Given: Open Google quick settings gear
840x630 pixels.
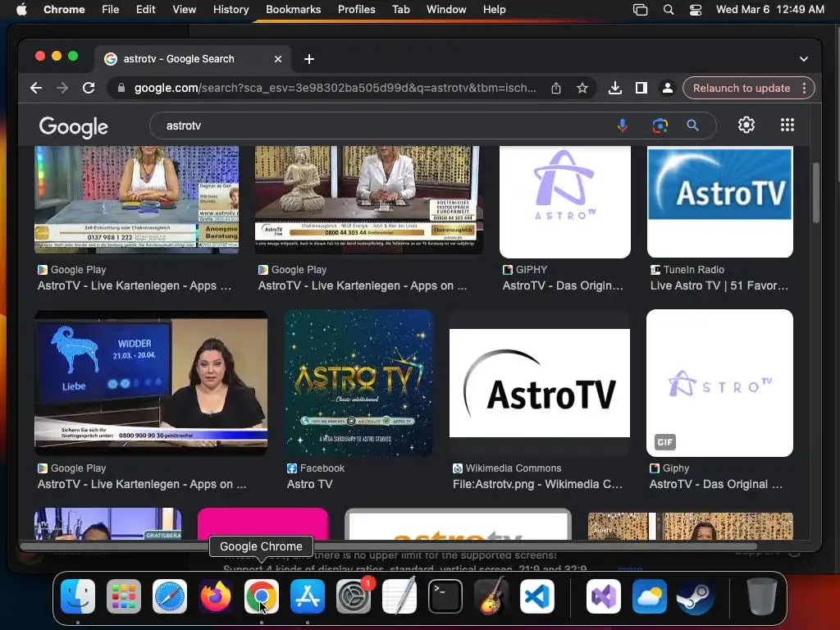Looking at the screenshot, I should [x=746, y=125].
